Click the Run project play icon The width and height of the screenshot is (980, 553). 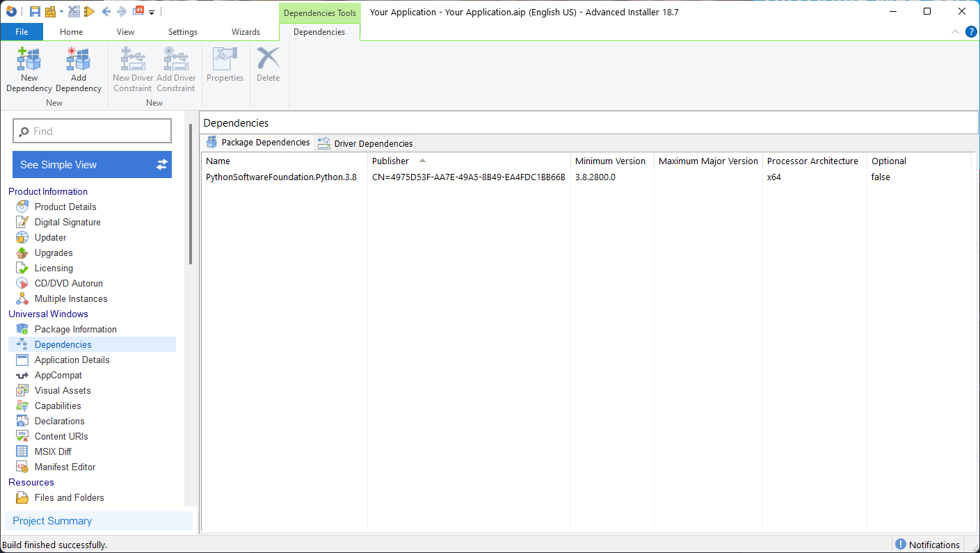pyautogui.click(x=90, y=11)
